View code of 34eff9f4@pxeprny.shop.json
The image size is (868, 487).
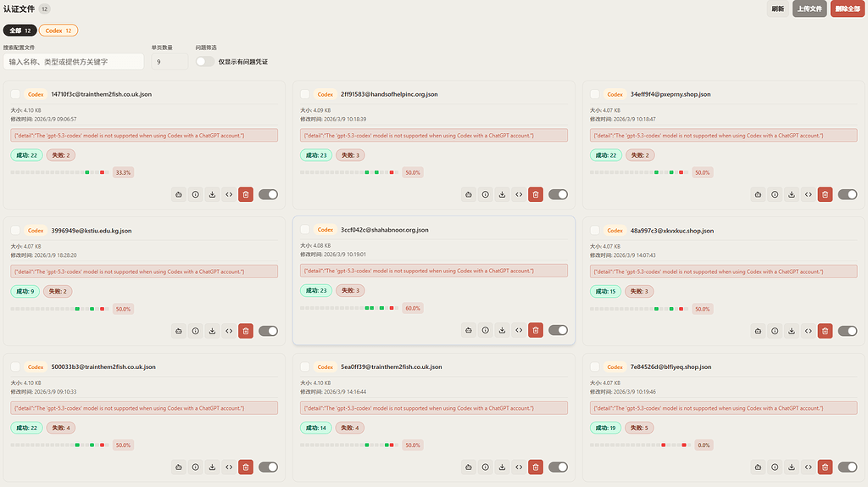(x=808, y=194)
